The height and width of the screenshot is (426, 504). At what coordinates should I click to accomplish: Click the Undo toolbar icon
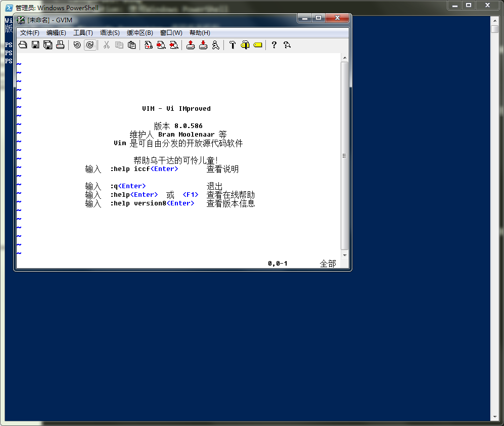77,45
